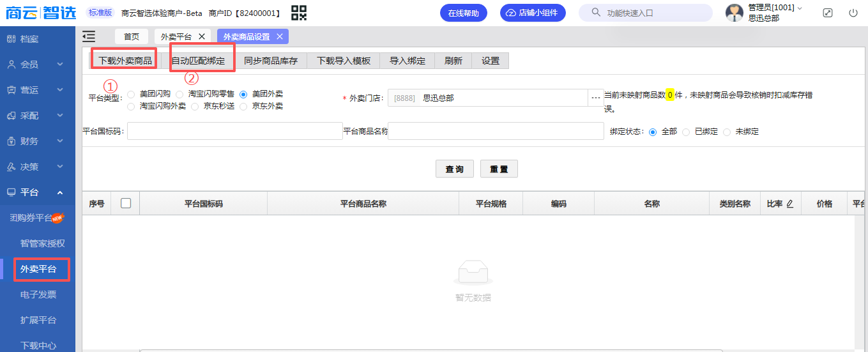Click the 查询 button

tap(455, 169)
